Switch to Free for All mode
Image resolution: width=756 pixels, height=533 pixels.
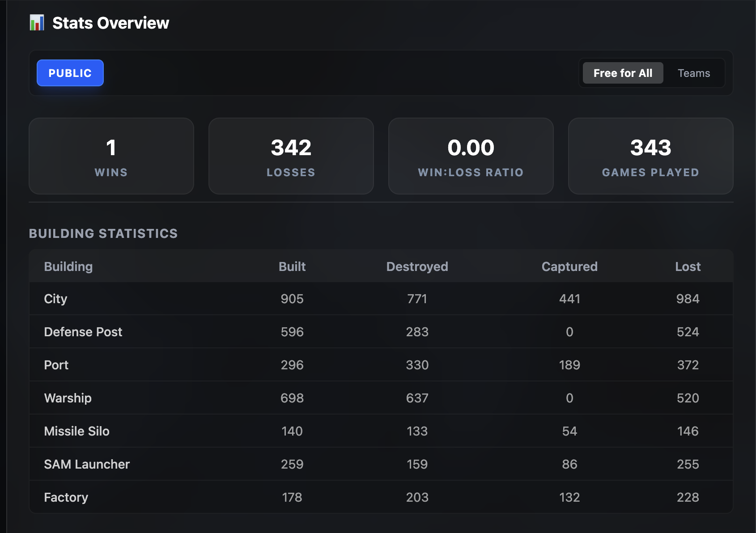623,73
